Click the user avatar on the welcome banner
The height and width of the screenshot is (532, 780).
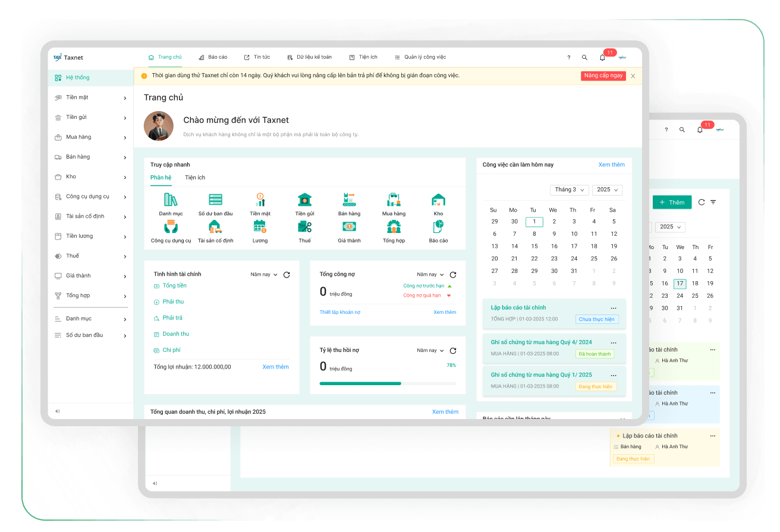pos(159,126)
